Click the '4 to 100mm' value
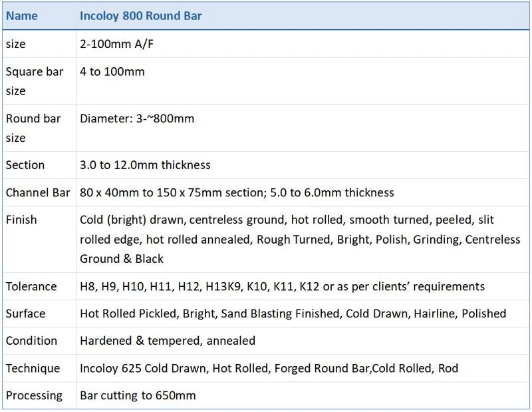Viewport: 532px width, 412px height. click(x=112, y=72)
